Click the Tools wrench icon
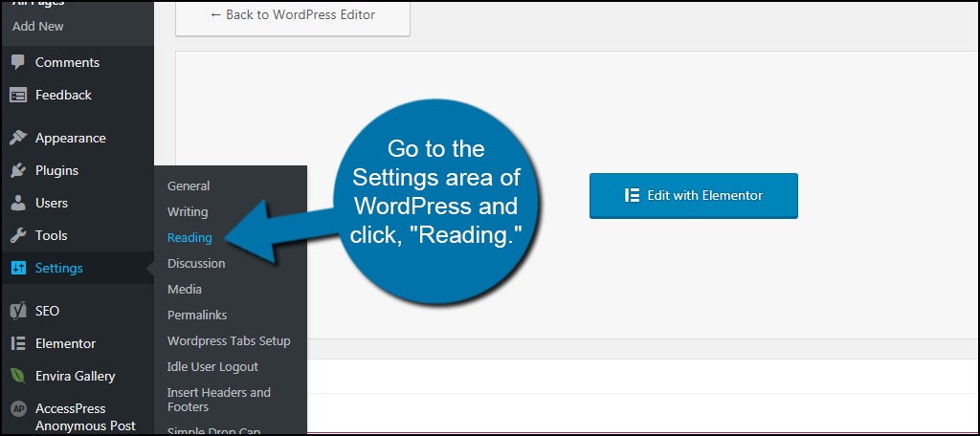980x436 pixels. point(18,235)
